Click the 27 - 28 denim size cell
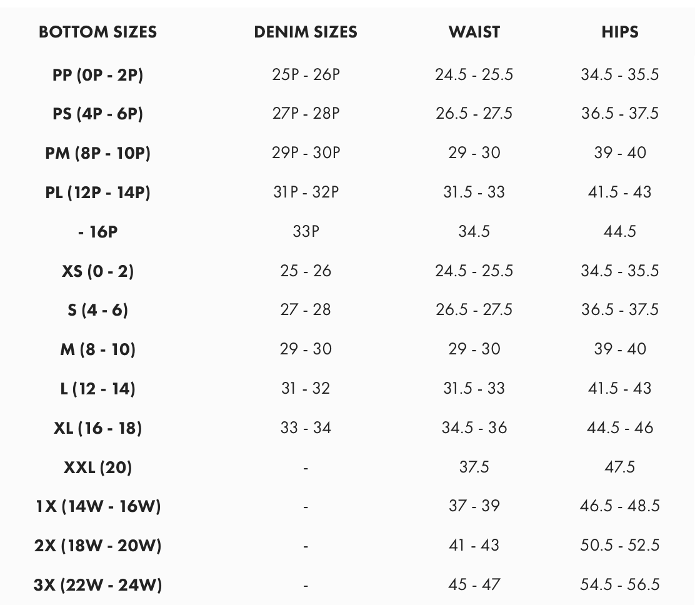The image size is (700, 610). [306, 310]
